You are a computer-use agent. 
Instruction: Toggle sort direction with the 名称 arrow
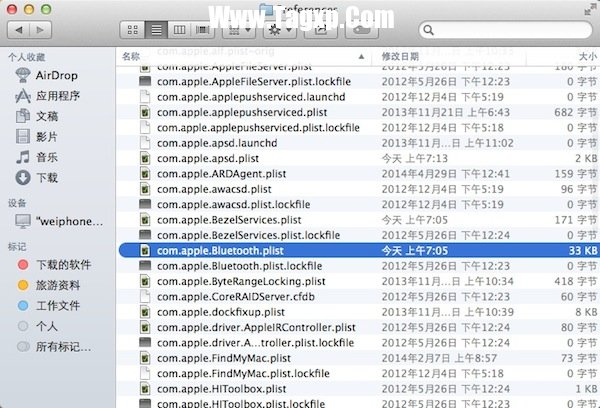(361, 57)
